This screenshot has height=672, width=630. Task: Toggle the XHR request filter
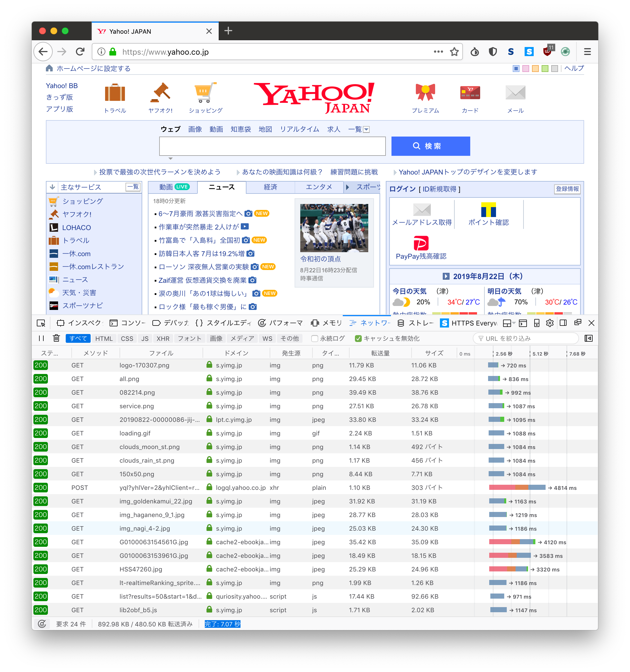pos(163,338)
